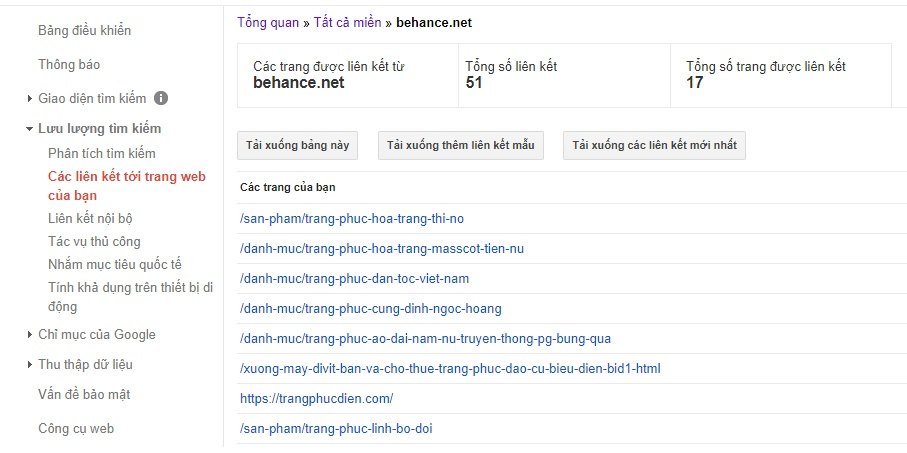Open Nhắm mục tiêu quốc tế item
Screen dimensions: 907x453
click(115, 264)
